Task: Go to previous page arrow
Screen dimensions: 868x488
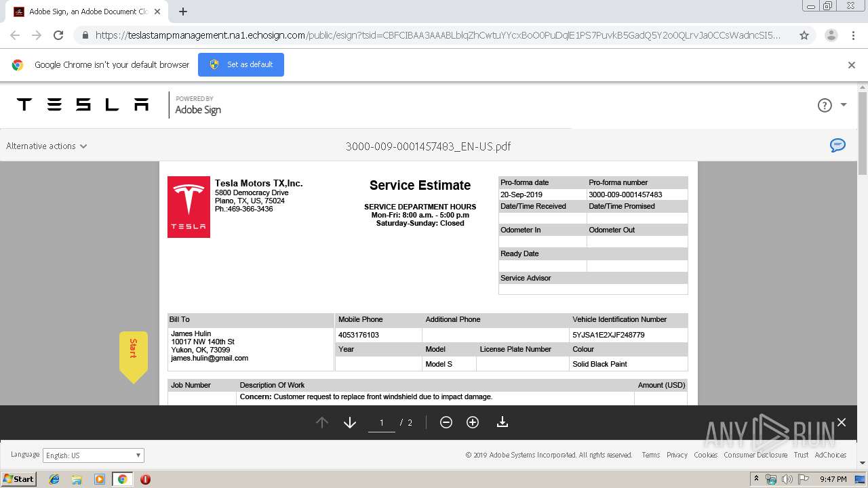Action: 322,422
